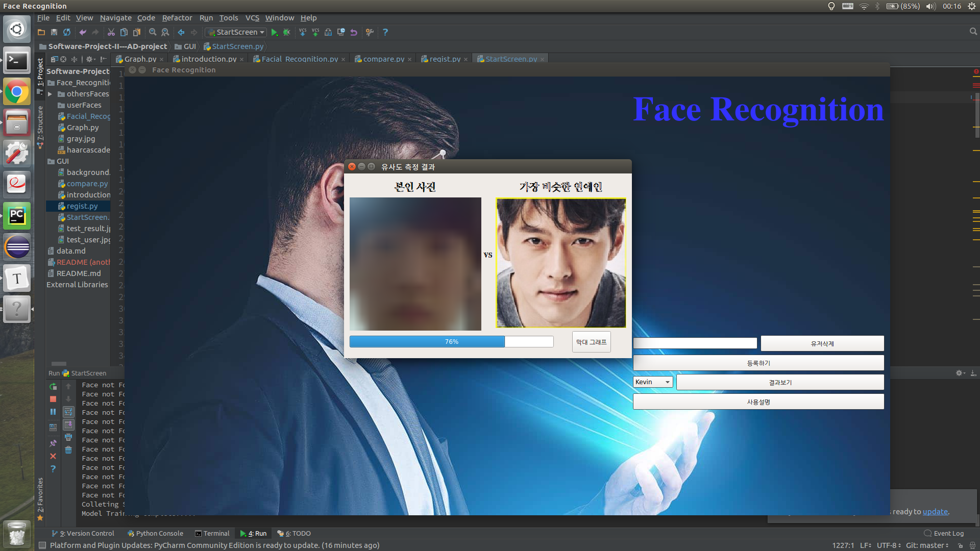Screen dimensions: 980x551
Task: Click the Rerun StartScreen icon
Action: pos(53,387)
